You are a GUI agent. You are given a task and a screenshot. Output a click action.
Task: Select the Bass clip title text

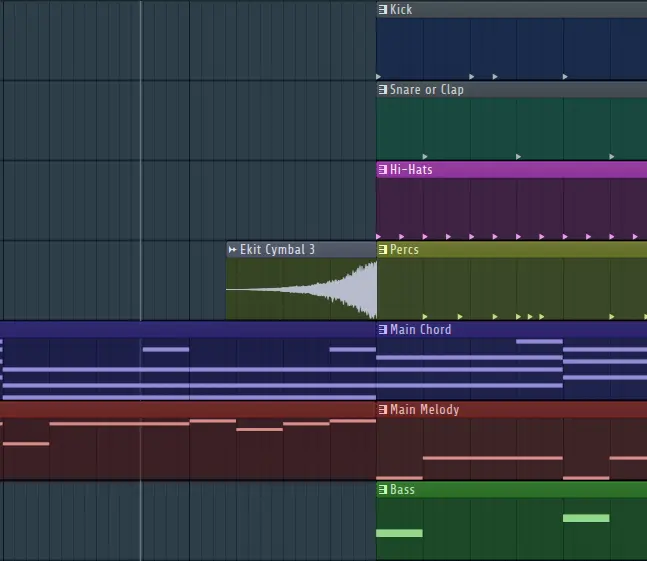[x=402, y=490]
